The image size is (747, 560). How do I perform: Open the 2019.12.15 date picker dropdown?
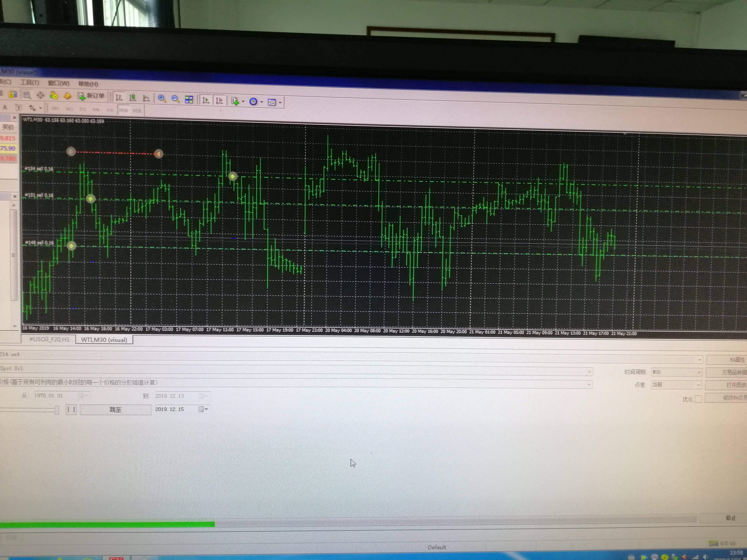203,409
